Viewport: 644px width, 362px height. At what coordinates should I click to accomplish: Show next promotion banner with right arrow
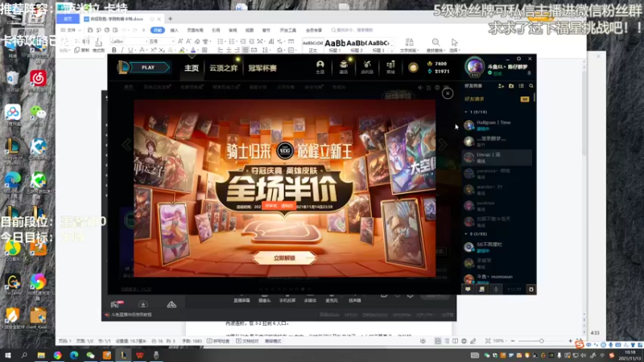click(443, 145)
